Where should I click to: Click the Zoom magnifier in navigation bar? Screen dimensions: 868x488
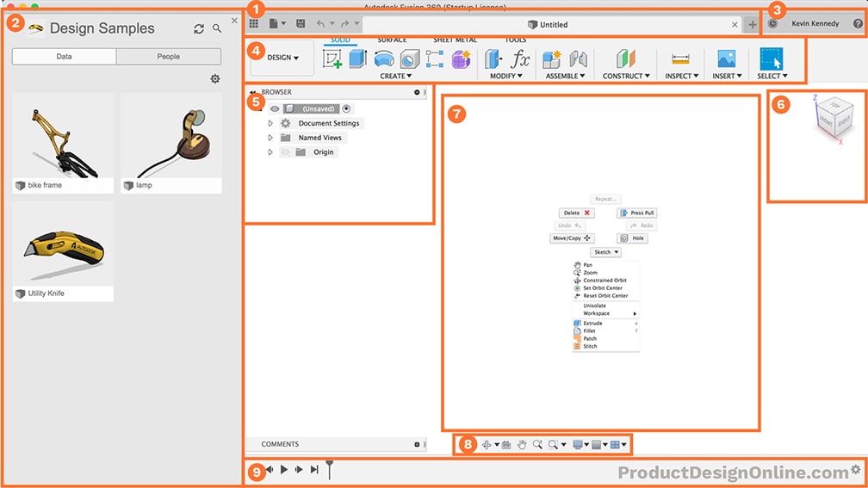click(x=537, y=444)
